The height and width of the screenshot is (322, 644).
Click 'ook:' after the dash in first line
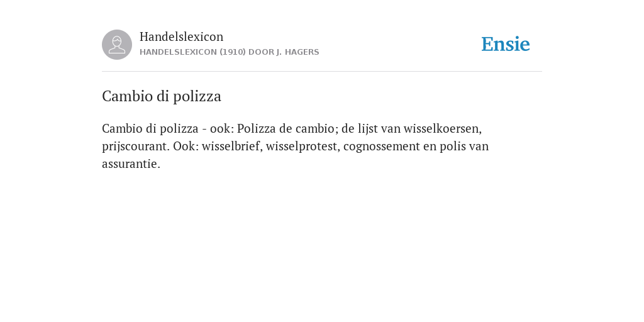pos(222,128)
